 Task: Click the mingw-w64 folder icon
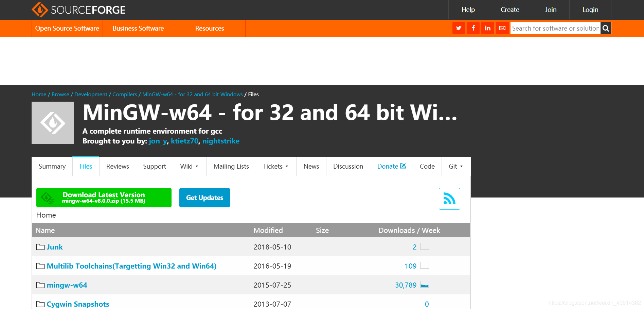tap(40, 285)
